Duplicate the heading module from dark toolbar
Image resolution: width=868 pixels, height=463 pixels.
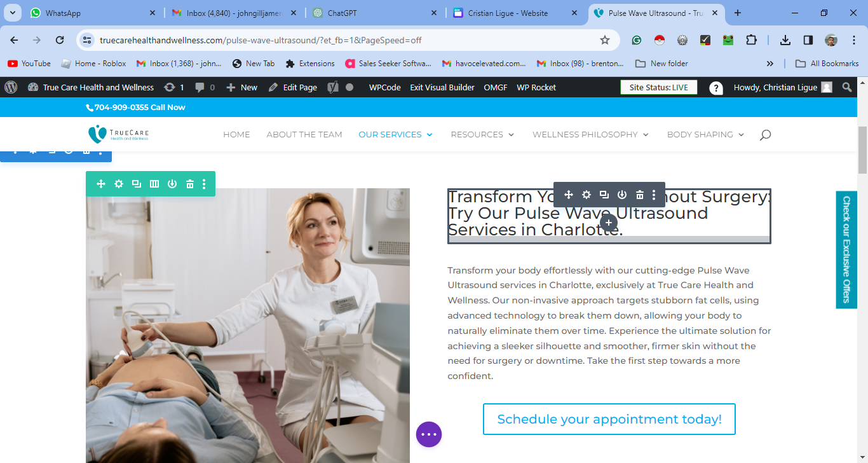pos(604,195)
